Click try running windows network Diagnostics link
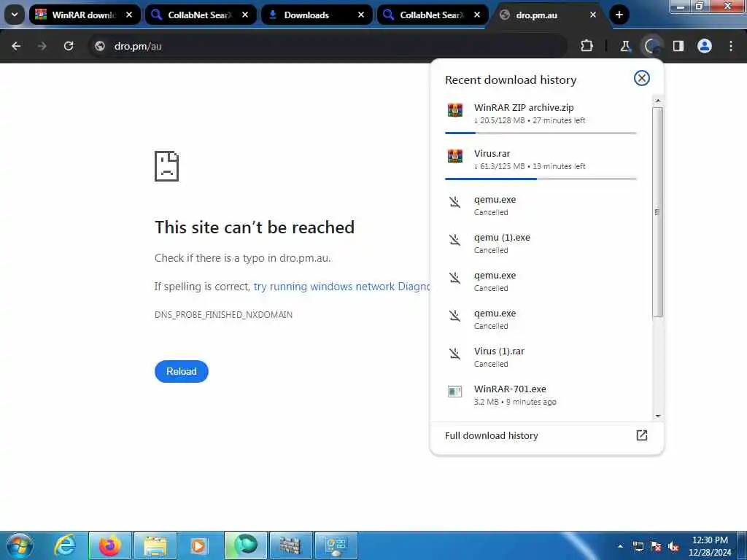 point(341,286)
